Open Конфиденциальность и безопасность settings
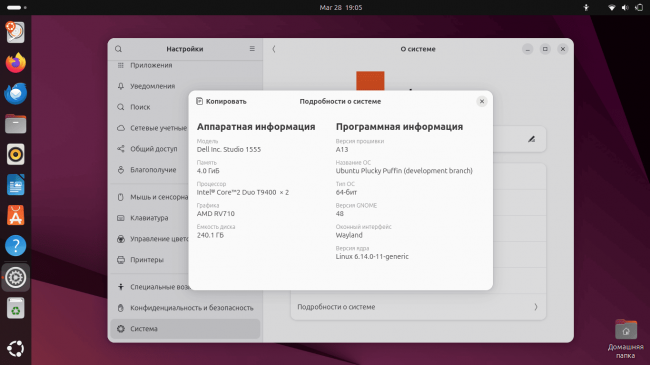Viewport: 650px width, 365px height. (185, 308)
